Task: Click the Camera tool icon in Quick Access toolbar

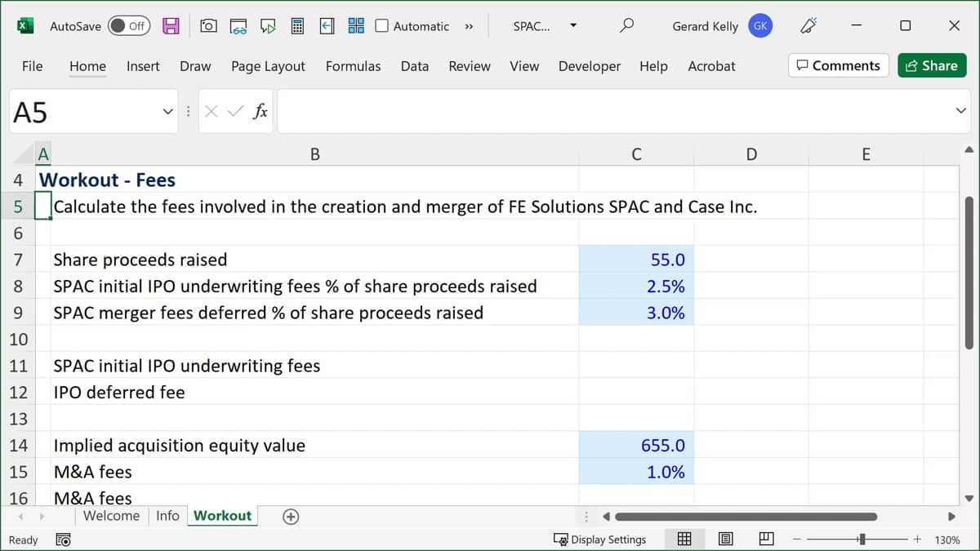Action: click(x=208, y=26)
